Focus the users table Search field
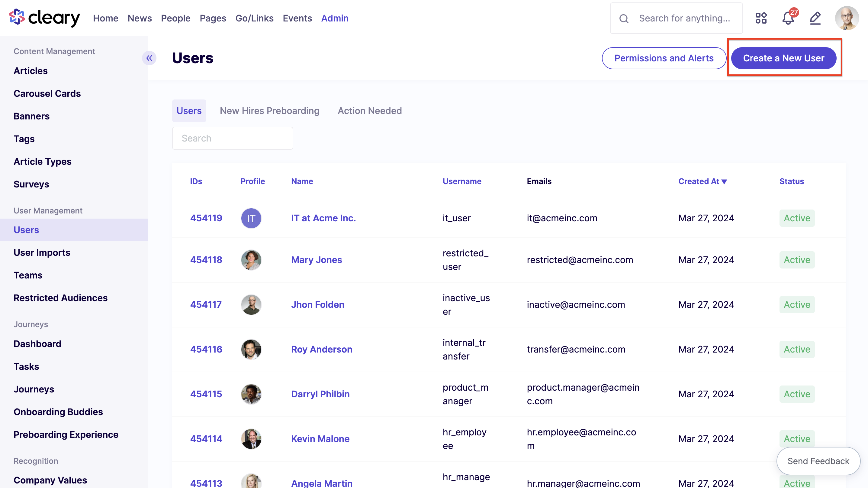 tap(233, 138)
